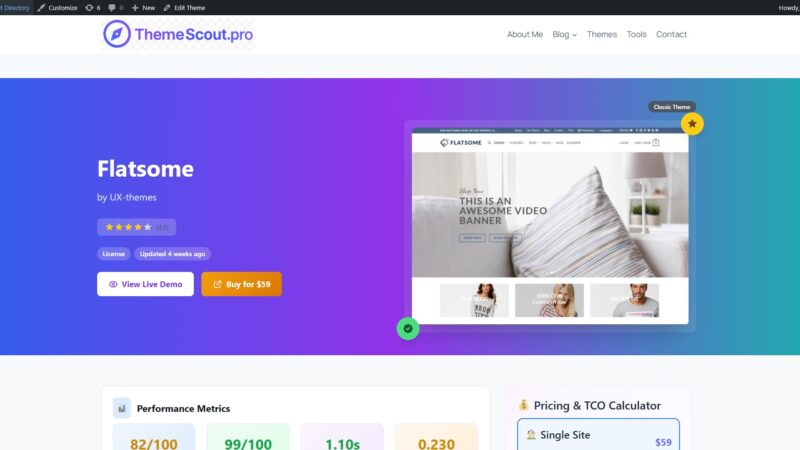Select the Single Site pricing option
800x450 pixels.
tap(598, 435)
